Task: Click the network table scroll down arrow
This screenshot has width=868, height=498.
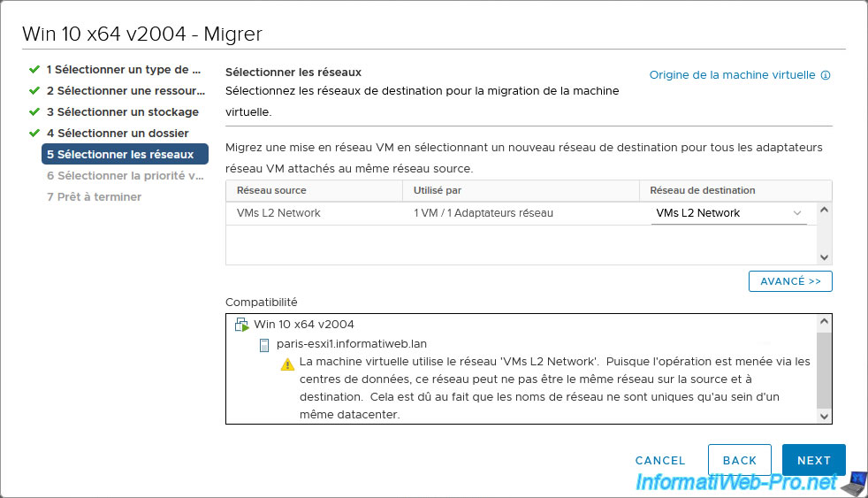Action: tap(824, 257)
